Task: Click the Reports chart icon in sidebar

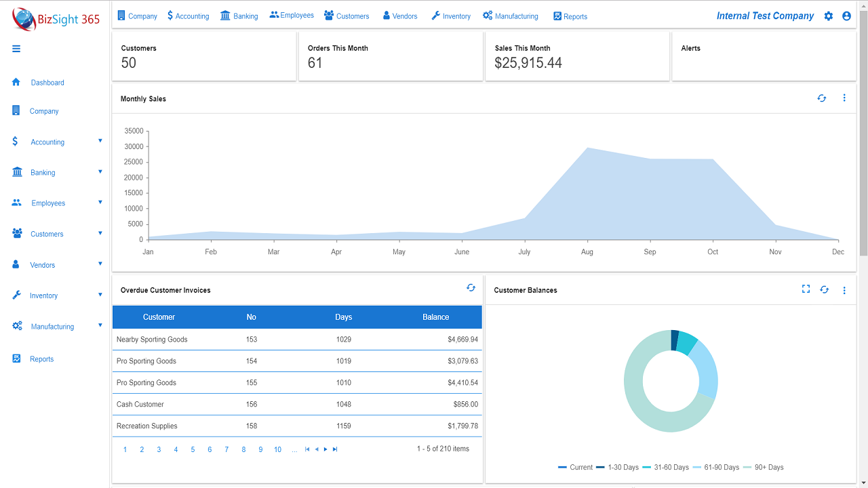Action: coord(16,359)
